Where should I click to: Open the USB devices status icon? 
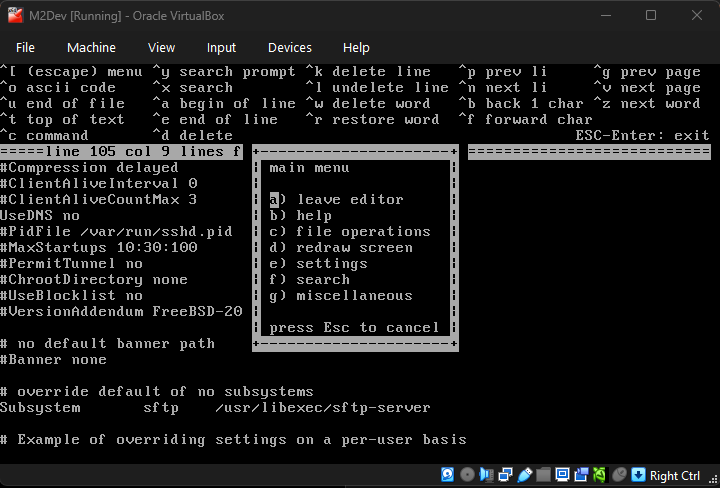(x=524, y=475)
